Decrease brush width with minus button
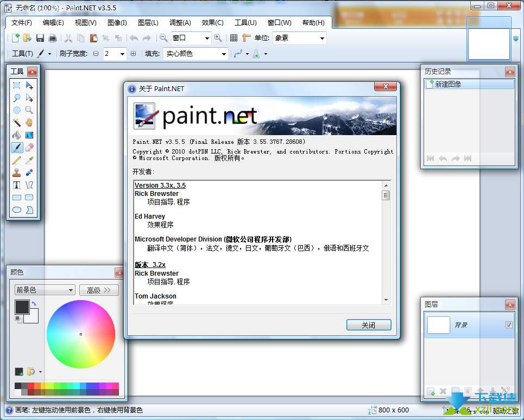This screenshot has height=420, width=524. click(96, 54)
